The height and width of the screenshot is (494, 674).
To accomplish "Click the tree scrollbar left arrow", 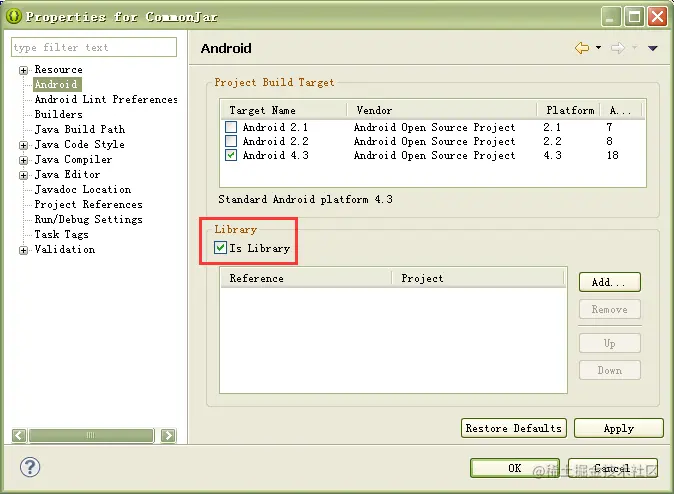I will tap(19, 436).
